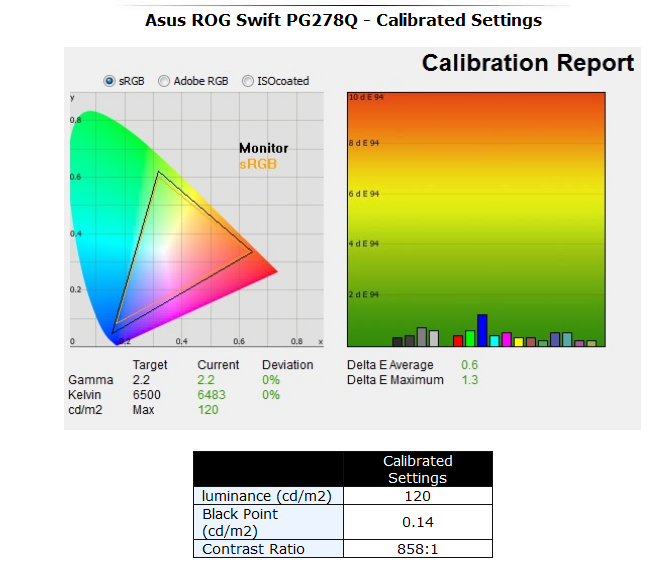The height and width of the screenshot is (566, 667).
Task: Click the luminance table cell '120'
Action: pyautogui.click(x=418, y=496)
